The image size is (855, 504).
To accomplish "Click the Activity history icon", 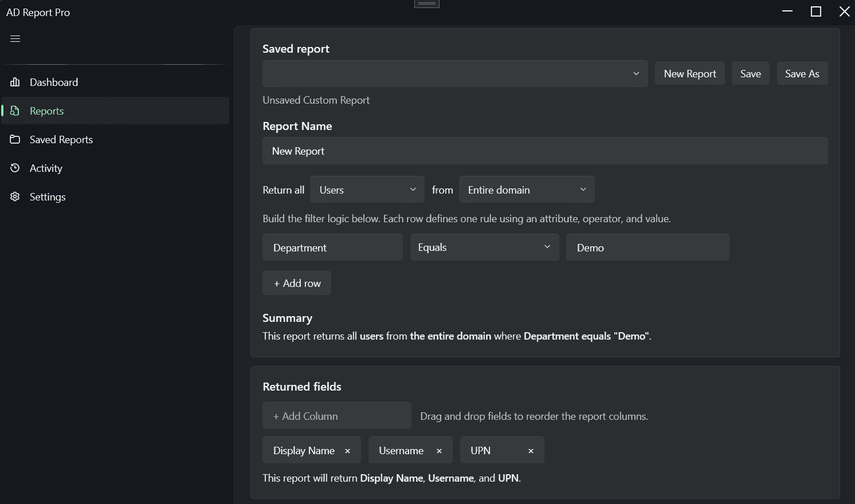I will [15, 168].
